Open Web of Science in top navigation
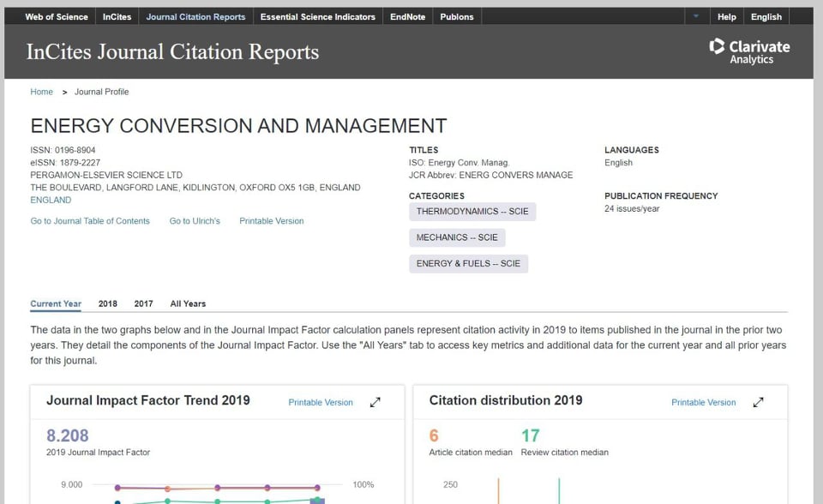The height and width of the screenshot is (504, 823). tap(57, 16)
